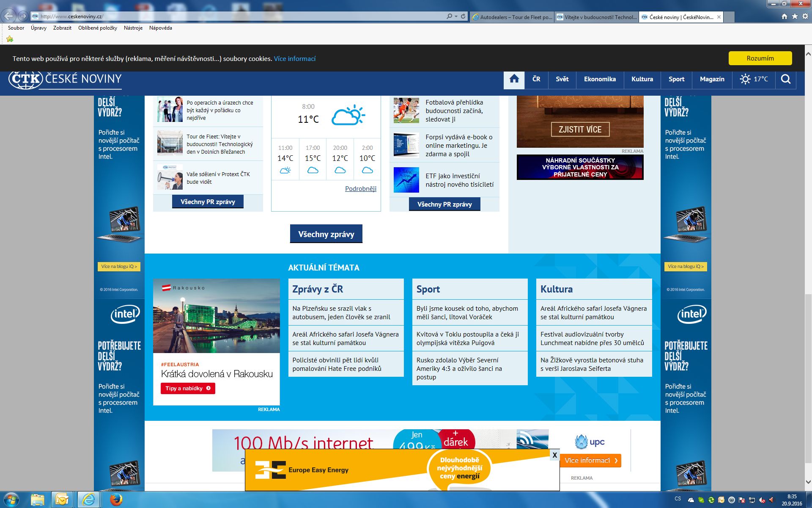Open Zprávy z ČR heading
This screenshot has width=812, height=508.
click(x=318, y=289)
